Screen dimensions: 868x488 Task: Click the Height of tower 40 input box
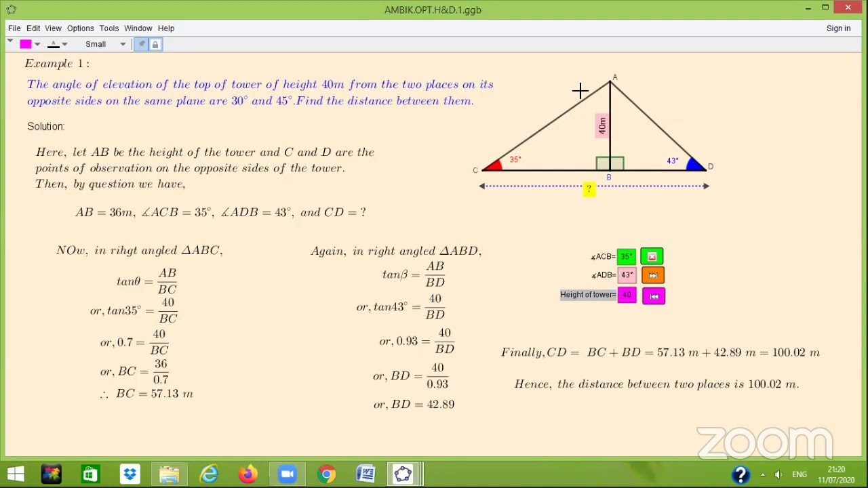pos(627,295)
